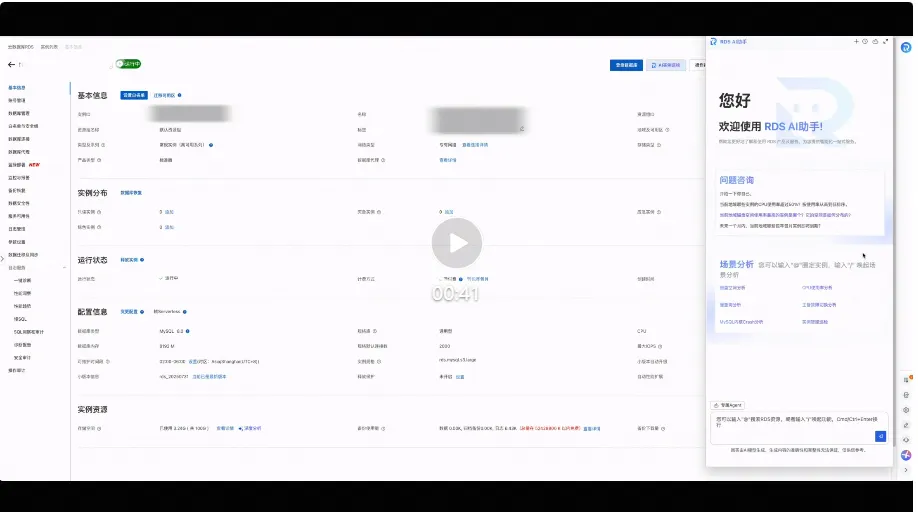Click the sidebar collapse handle arrow
918x512 pixels.
(x=2, y=258)
